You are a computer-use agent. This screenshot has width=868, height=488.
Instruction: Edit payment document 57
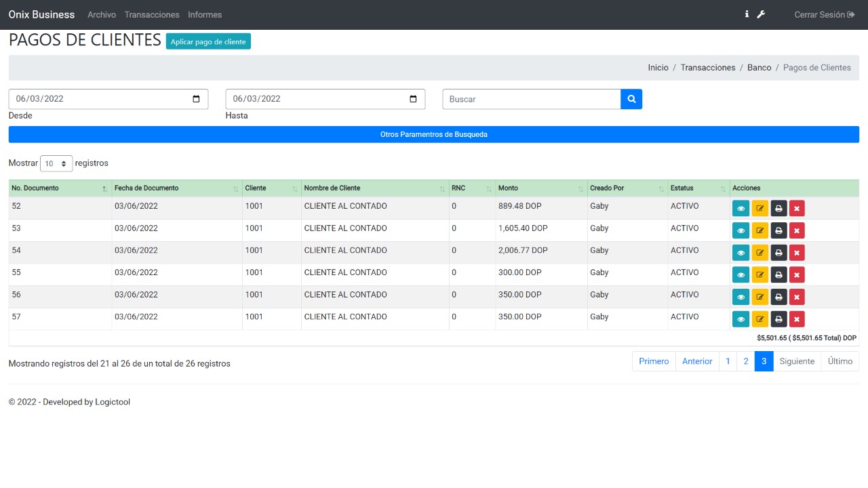point(759,319)
